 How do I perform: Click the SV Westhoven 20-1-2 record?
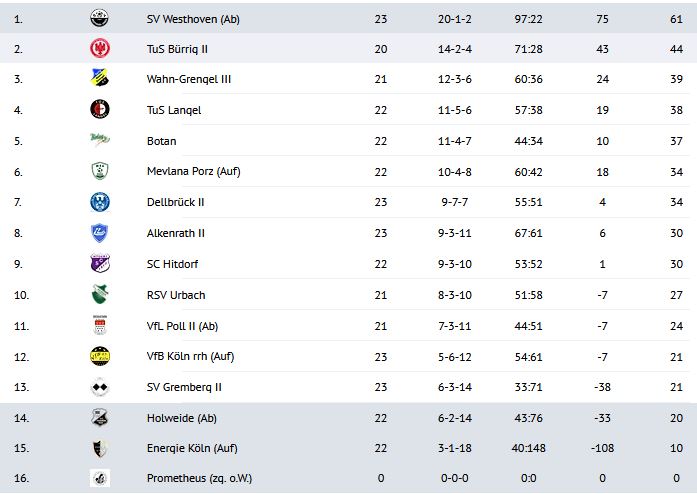click(x=456, y=18)
